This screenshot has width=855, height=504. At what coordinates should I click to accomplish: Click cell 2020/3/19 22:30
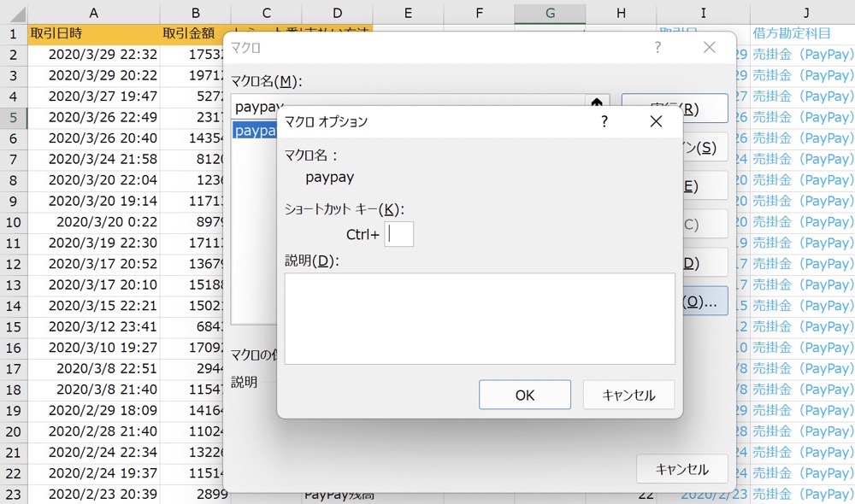pos(94,243)
